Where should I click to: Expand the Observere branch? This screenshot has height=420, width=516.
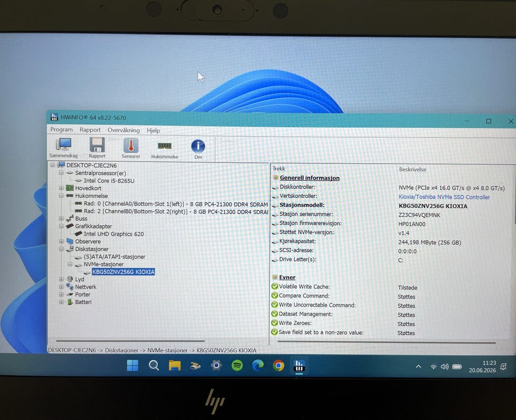(x=61, y=241)
